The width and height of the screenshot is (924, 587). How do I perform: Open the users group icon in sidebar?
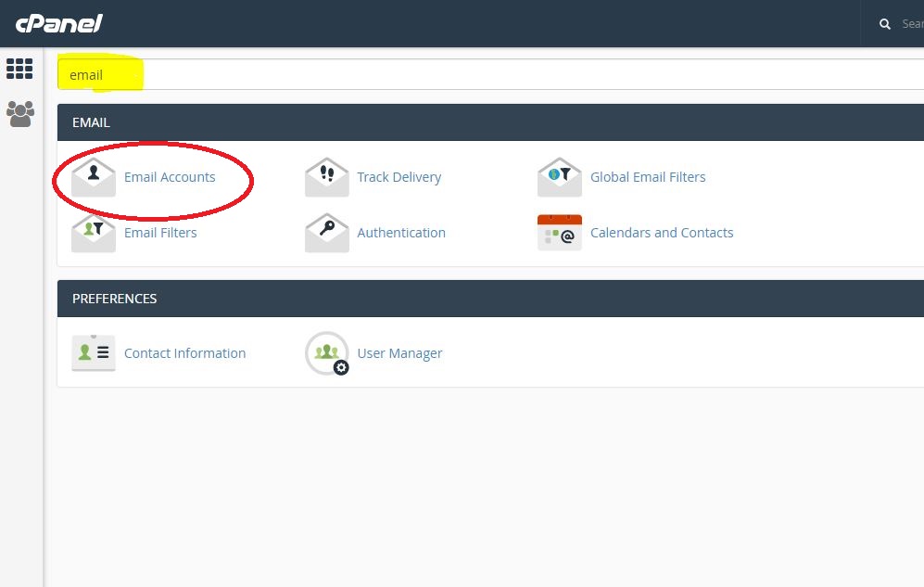coord(20,114)
